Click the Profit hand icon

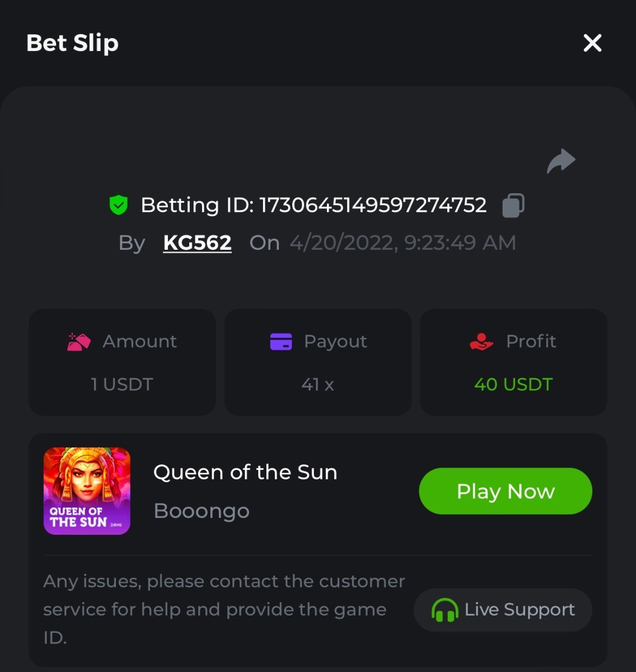(x=481, y=341)
